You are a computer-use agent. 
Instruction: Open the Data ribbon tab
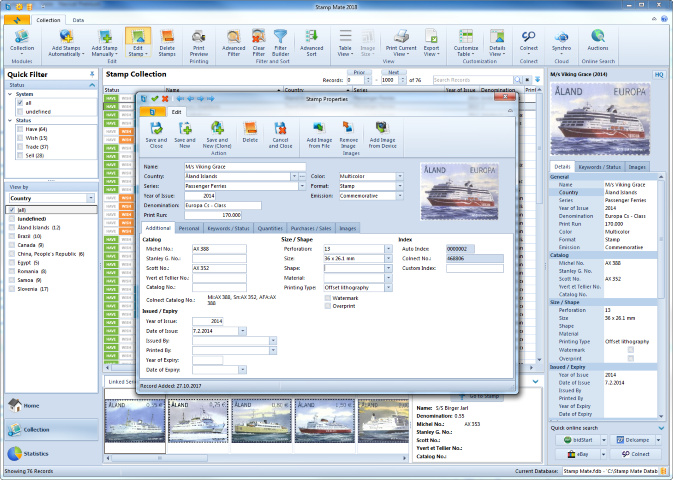(x=78, y=20)
